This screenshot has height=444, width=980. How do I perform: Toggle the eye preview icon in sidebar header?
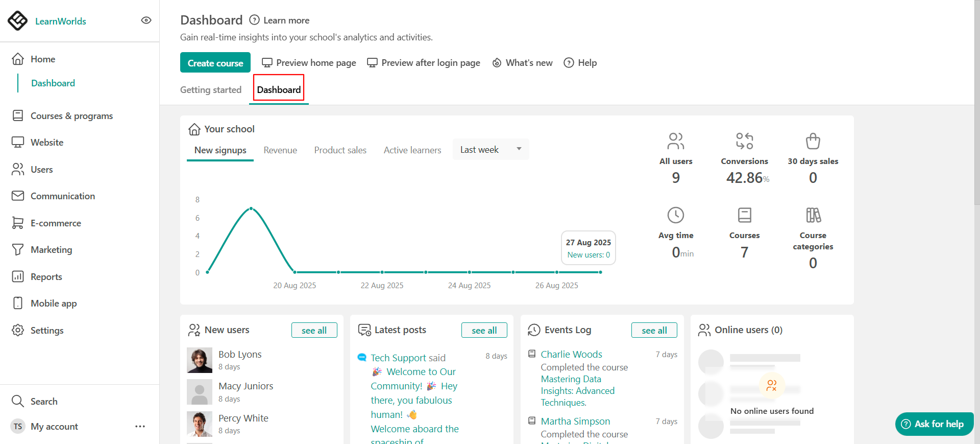pyautogui.click(x=146, y=20)
